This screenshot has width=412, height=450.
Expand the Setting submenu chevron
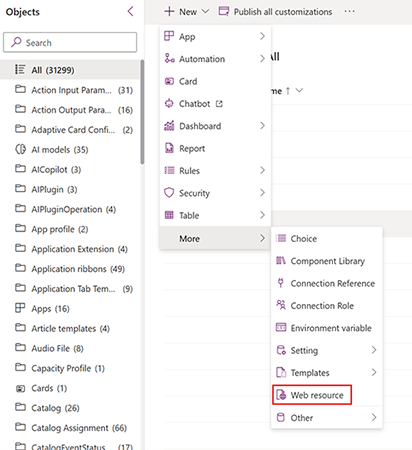pos(374,350)
